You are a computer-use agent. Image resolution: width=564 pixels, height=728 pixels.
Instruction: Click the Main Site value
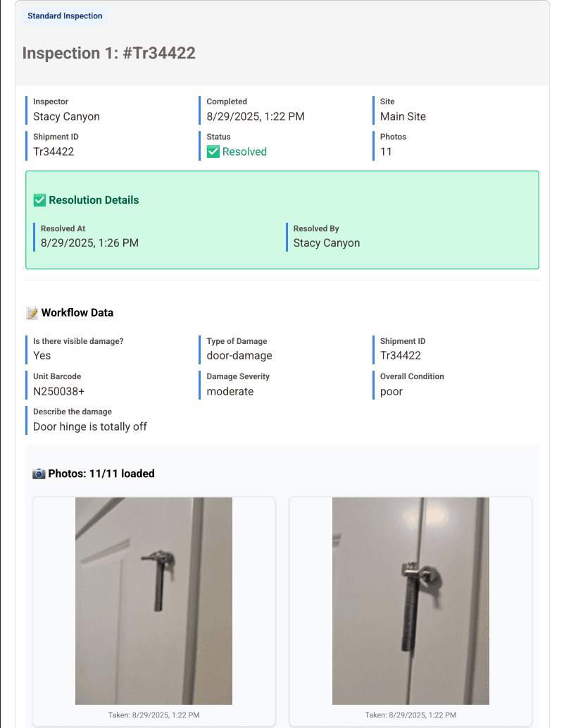(403, 116)
